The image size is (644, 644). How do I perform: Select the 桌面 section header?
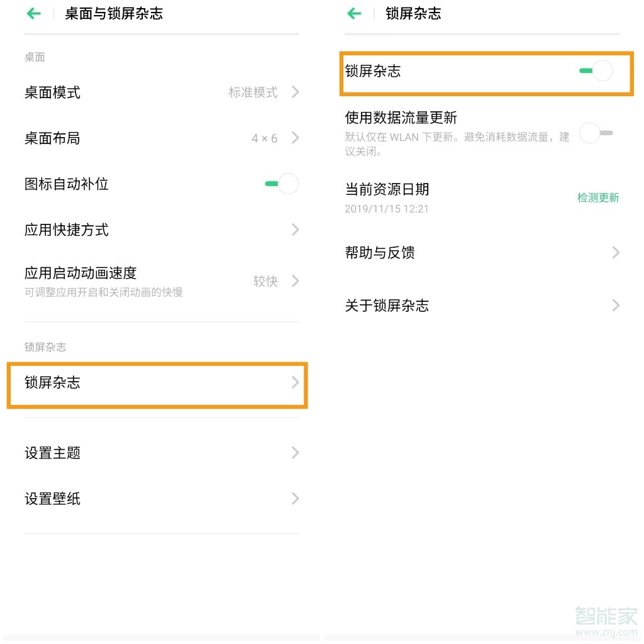coord(35,57)
